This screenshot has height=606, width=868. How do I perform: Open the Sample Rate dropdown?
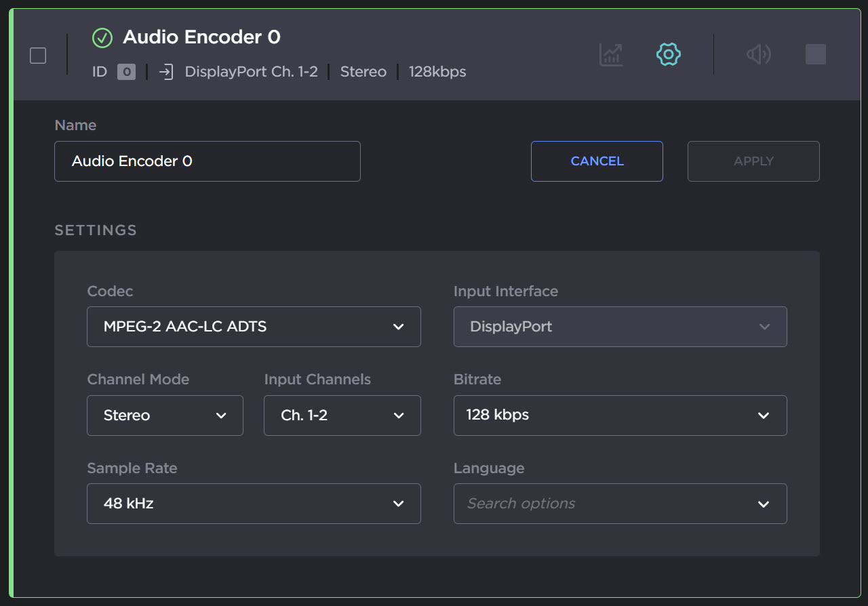(x=254, y=504)
